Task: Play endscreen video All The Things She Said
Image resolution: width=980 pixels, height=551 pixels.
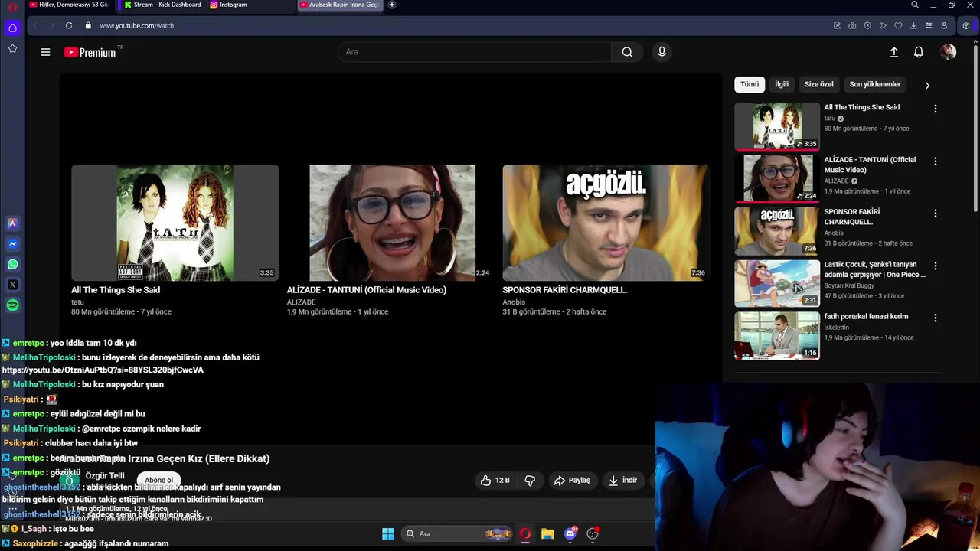Action: click(x=175, y=223)
